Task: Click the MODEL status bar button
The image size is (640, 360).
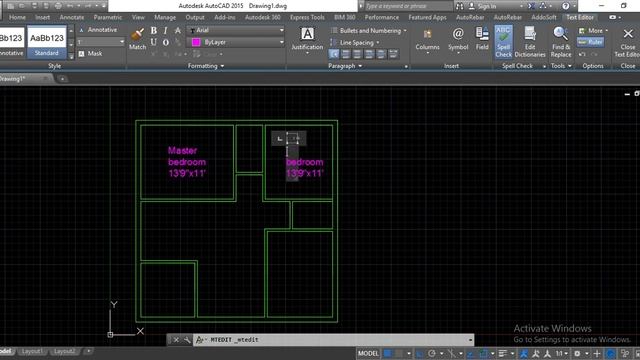Action: point(368,353)
